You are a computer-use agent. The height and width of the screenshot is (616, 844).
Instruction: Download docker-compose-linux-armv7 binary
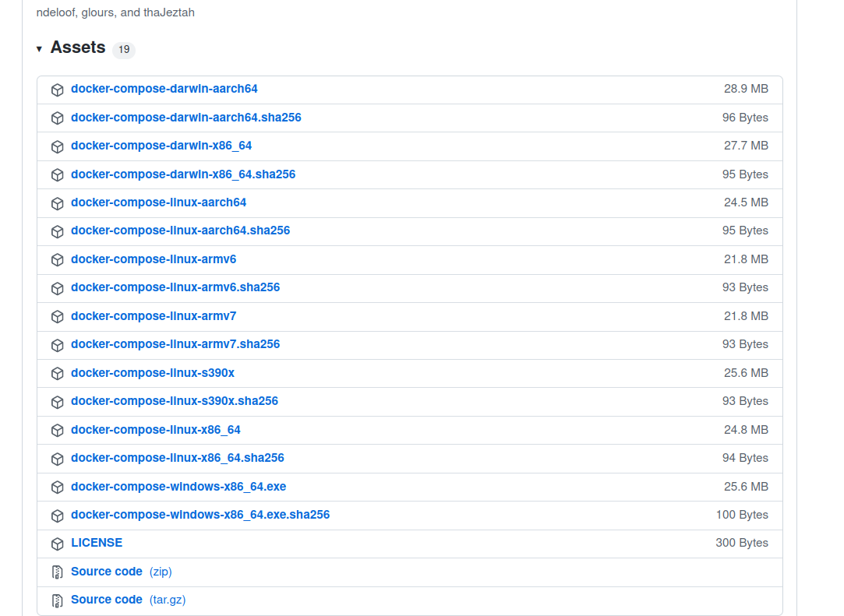click(154, 316)
